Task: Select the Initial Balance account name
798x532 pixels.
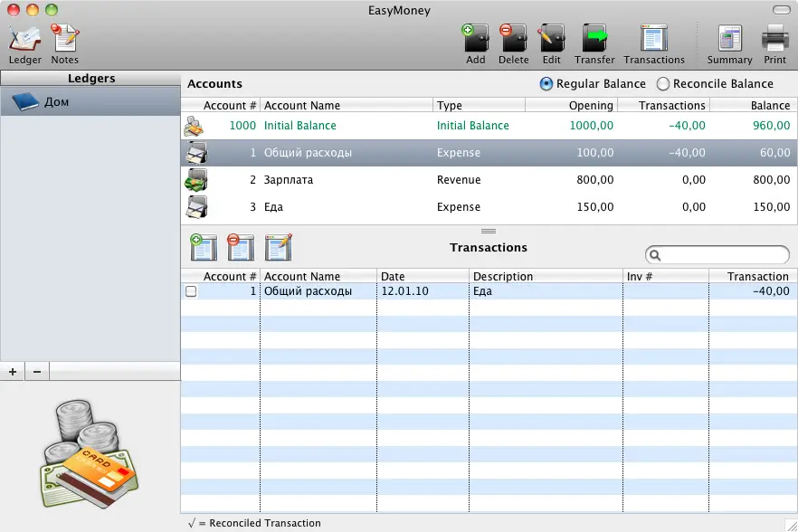Action: click(x=299, y=126)
